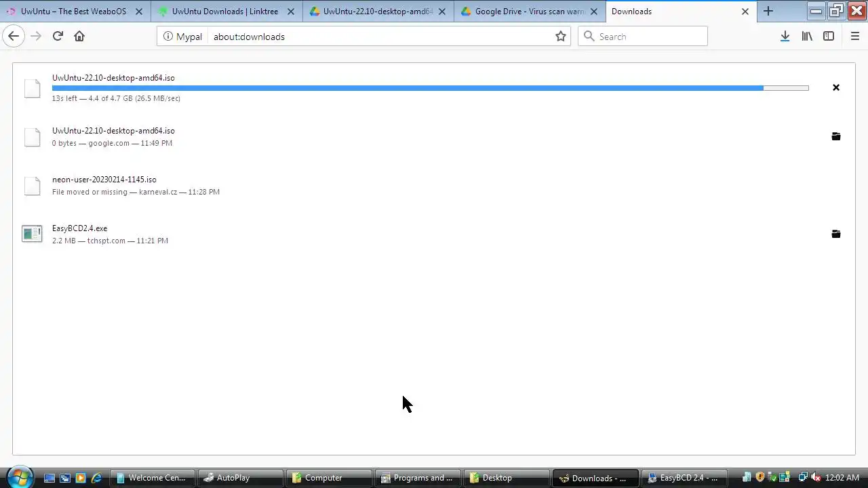Close the Google Drive virus scan tab
The image size is (868, 488).
(593, 12)
